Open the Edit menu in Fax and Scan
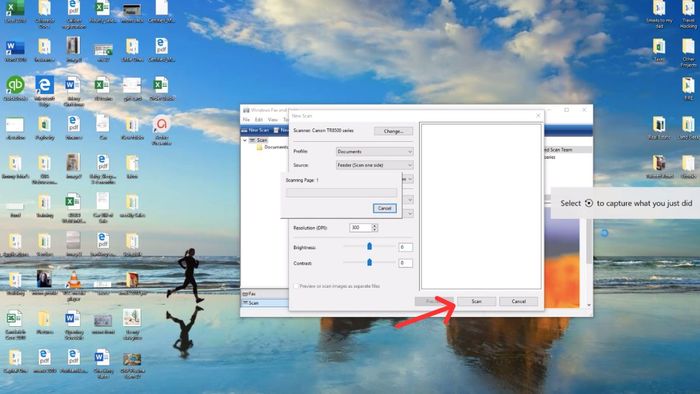The image size is (700, 394). [x=259, y=120]
